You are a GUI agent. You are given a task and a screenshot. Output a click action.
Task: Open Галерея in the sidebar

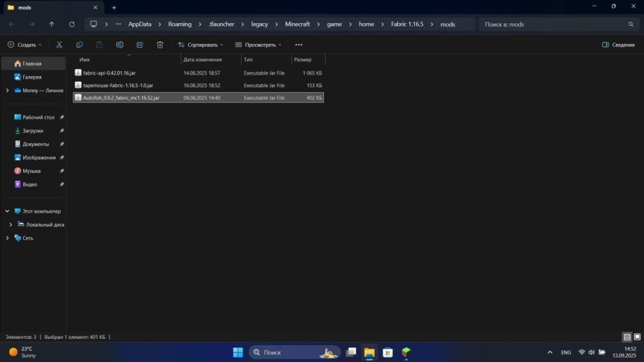33,77
